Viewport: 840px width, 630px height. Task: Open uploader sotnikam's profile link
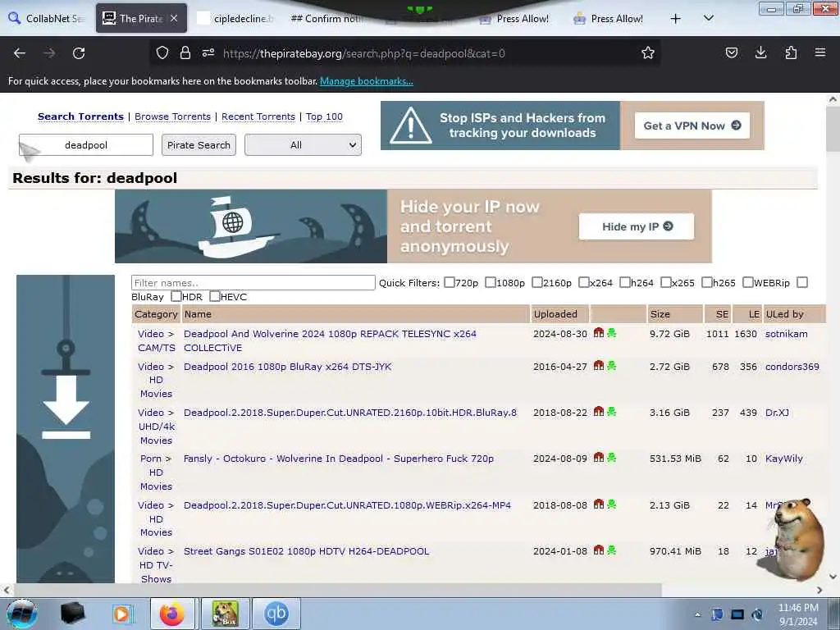[787, 334]
